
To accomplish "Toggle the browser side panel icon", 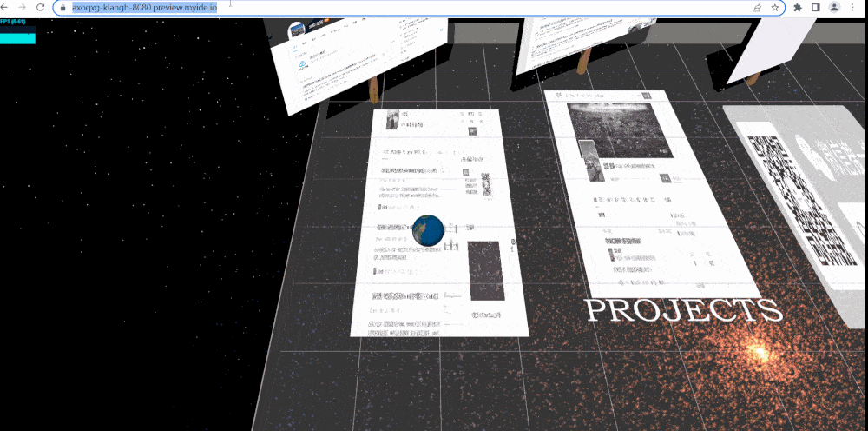I will pyautogui.click(x=815, y=8).
